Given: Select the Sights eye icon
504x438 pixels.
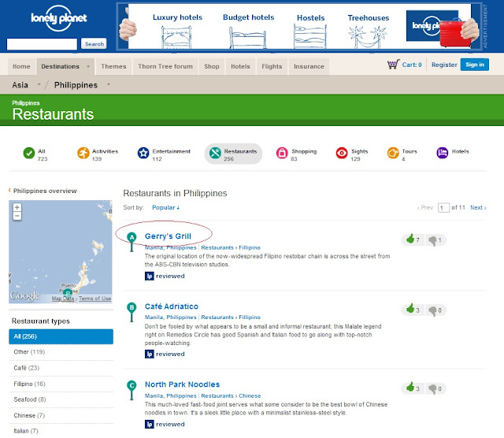Looking at the screenshot, I should coord(342,153).
